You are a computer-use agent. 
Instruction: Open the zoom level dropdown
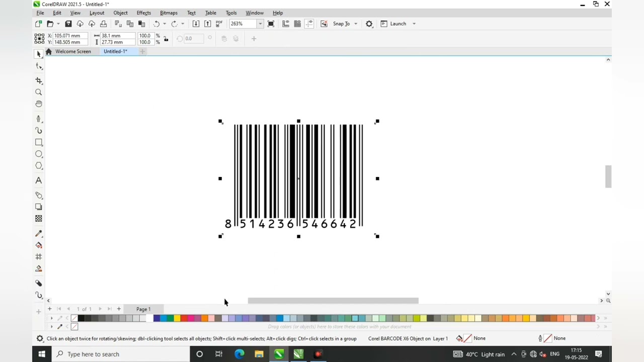pyautogui.click(x=260, y=24)
